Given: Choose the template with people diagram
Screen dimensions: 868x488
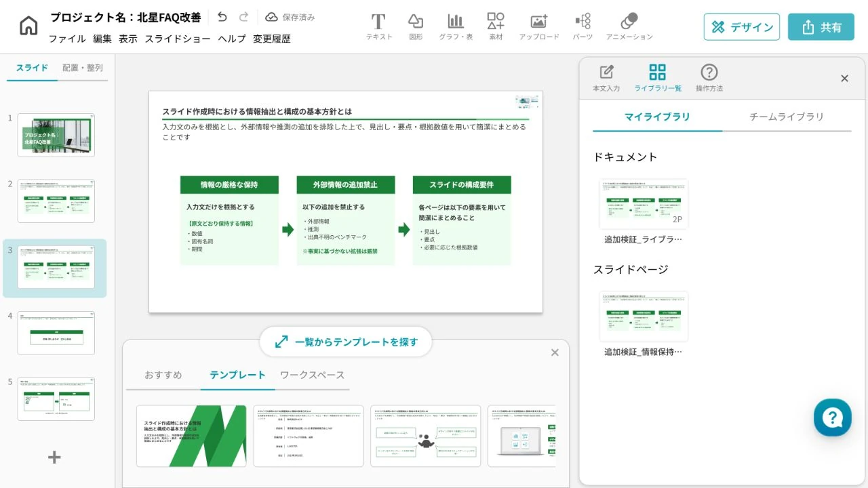Looking at the screenshot, I should [x=426, y=436].
